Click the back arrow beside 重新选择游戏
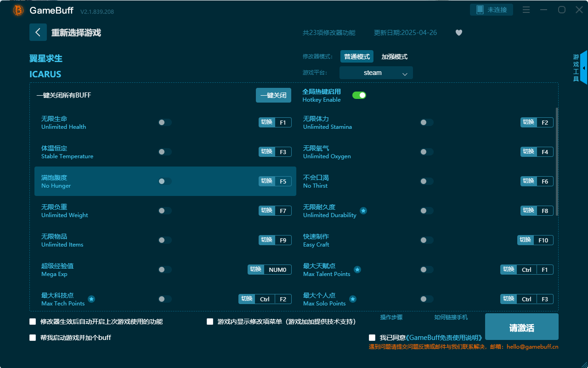The height and width of the screenshot is (368, 588). click(x=38, y=32)
